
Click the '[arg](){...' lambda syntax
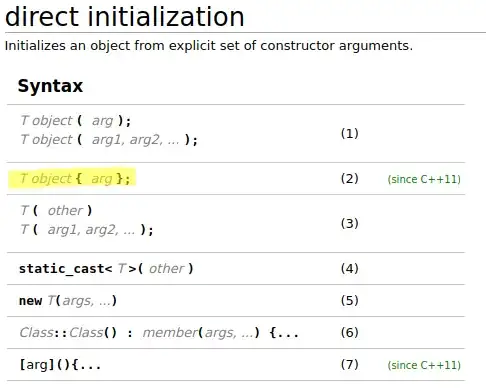click(60, 365)
